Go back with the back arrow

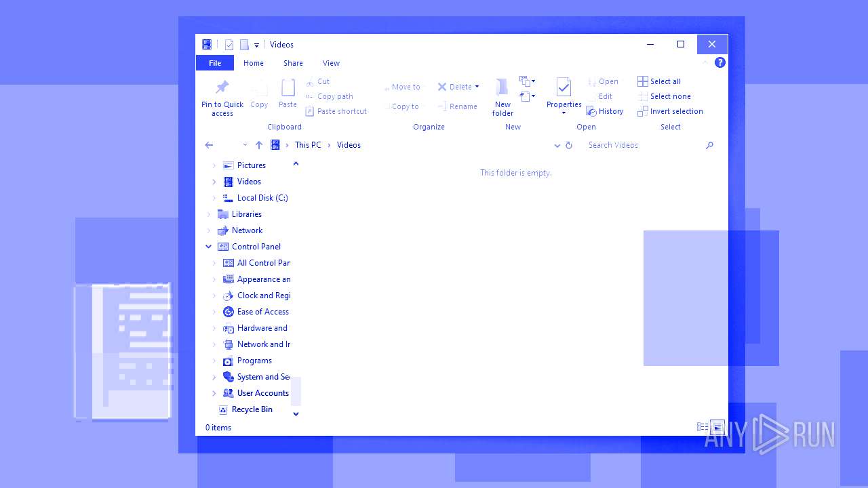(209, 145)
